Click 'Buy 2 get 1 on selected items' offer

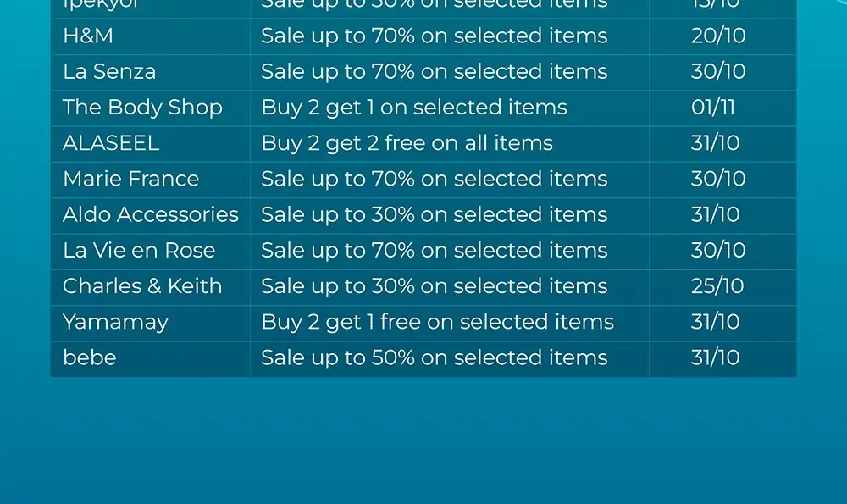pos(414,108)
